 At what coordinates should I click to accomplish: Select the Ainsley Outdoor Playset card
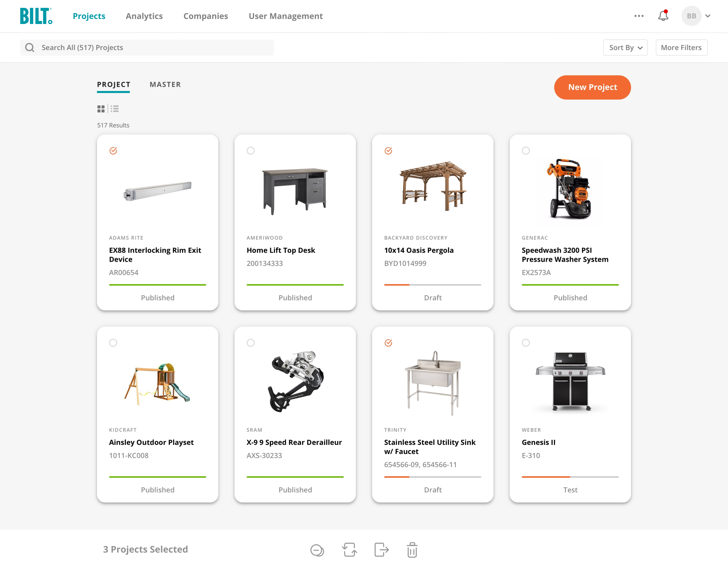coord(113,343)
